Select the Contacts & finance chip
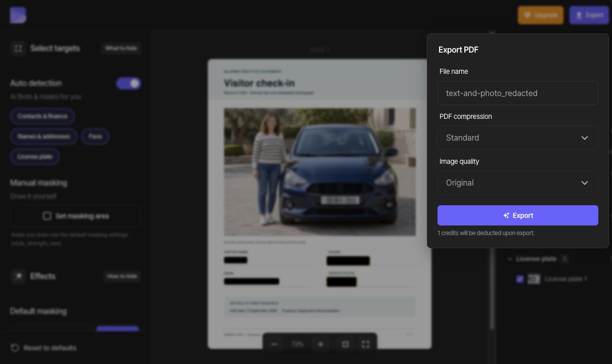This screenshot has width=612, height=364. pos(42,116)
